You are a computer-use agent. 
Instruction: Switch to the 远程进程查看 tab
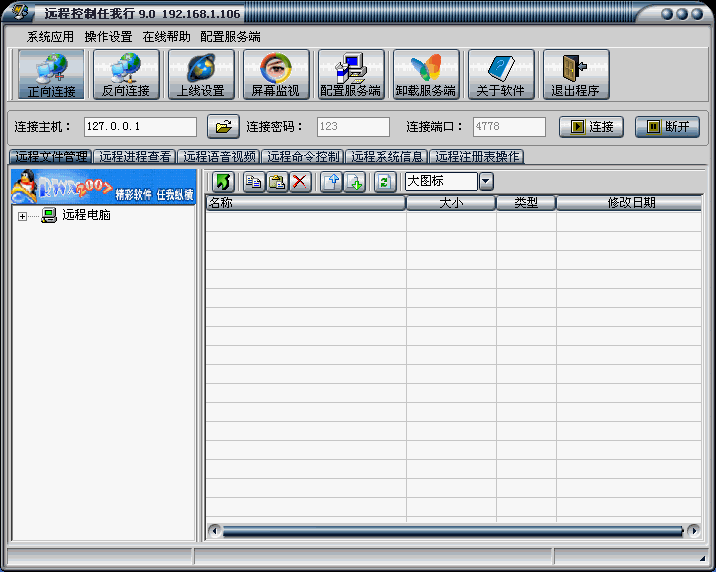(x=135, y=157)
